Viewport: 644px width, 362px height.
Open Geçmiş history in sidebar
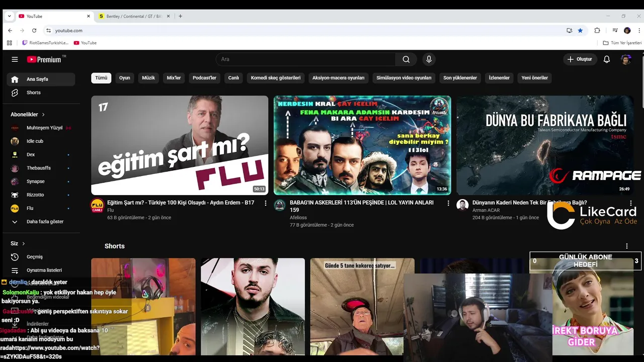tap(41, 257)
